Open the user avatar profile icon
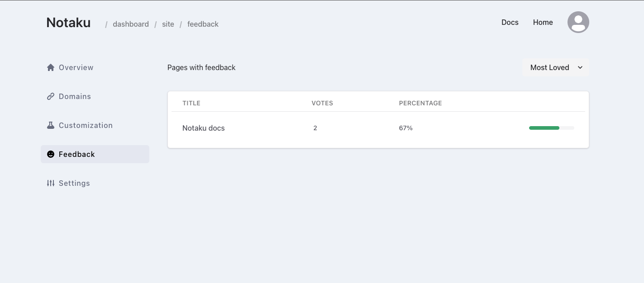The image size is (644, 283). (578, 22)
